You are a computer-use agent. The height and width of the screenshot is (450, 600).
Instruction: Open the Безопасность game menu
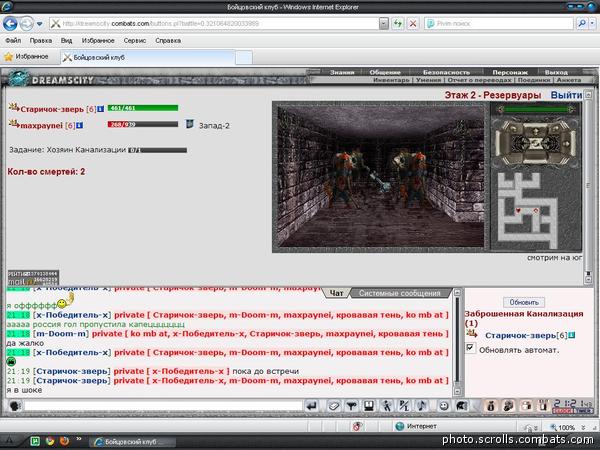(446, 72)
